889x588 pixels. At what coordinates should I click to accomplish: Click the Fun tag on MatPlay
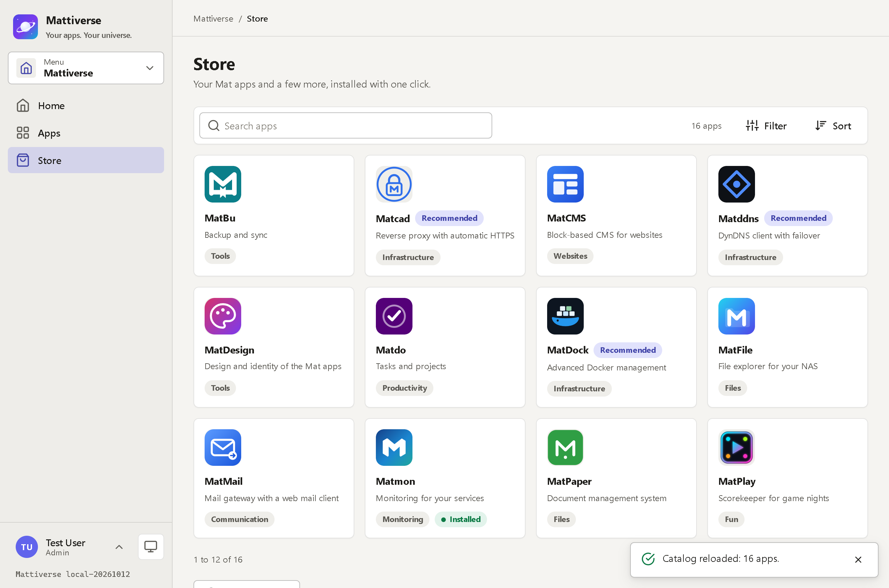(x=731, y=519)
